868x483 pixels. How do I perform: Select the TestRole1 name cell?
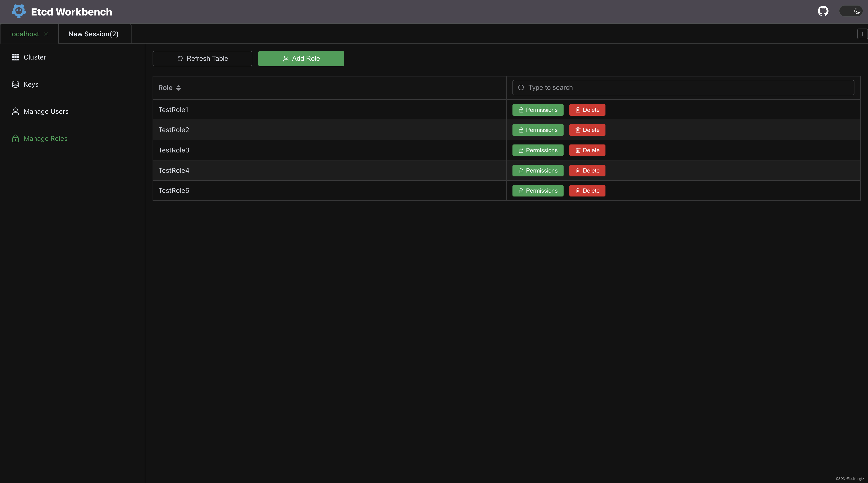pyautogui.click(x=330, y=110)
